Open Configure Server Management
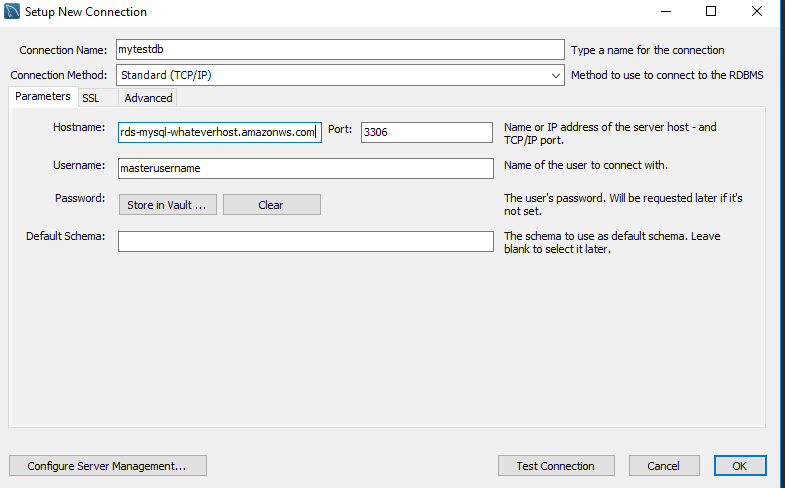The width and height of the screenshot is (785, 488). [108, 466]
